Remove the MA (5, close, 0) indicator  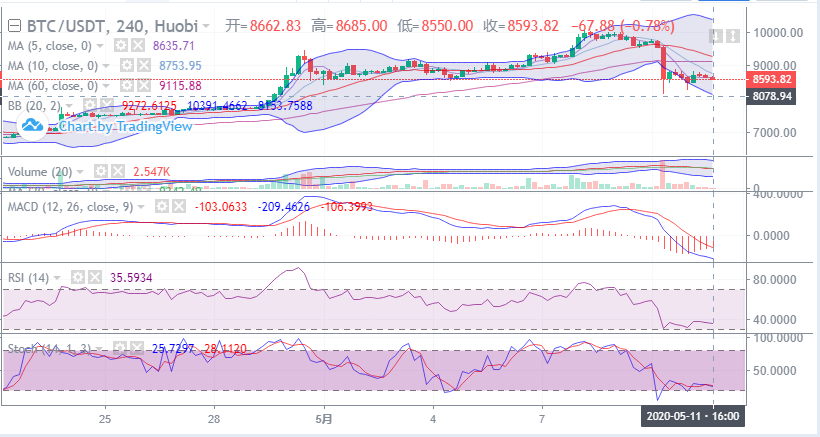(x=138, y=46)
